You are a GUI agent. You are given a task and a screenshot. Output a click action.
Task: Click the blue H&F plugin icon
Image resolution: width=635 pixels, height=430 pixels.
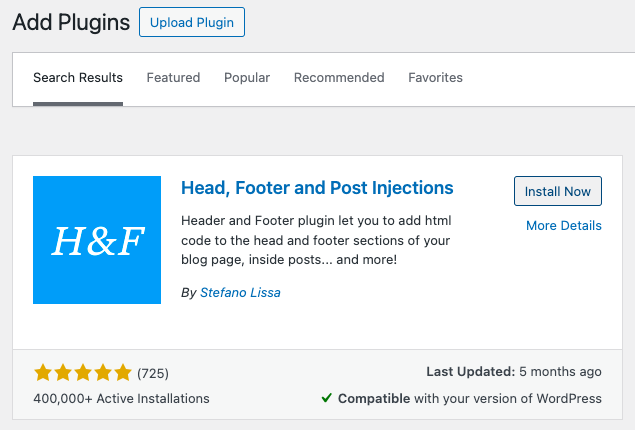click(x=97, y=240)
